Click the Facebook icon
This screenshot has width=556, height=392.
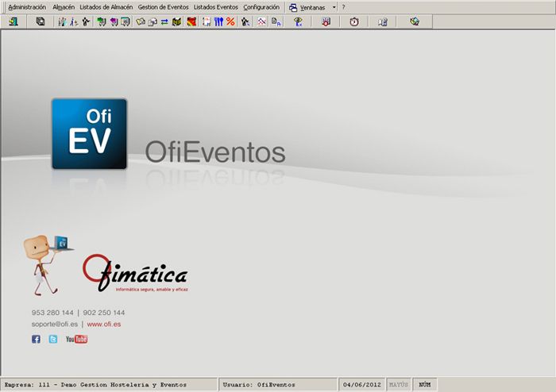click(x=36, y=340)
